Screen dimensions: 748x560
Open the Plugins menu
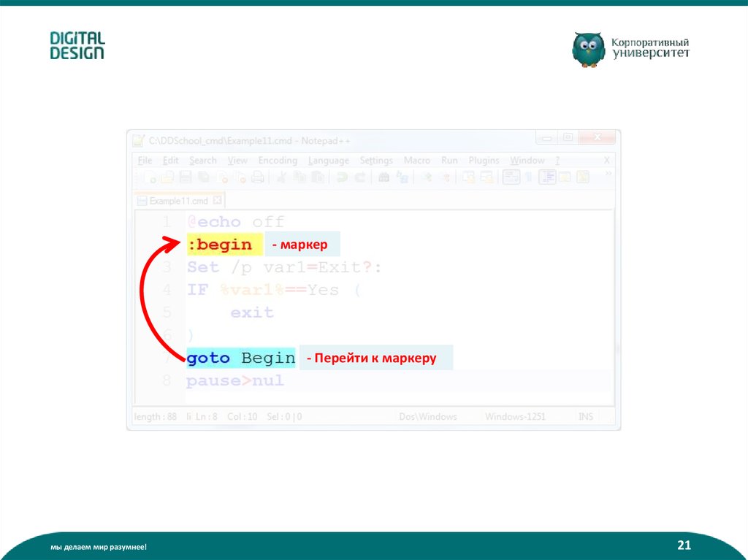tap(484, 161)
